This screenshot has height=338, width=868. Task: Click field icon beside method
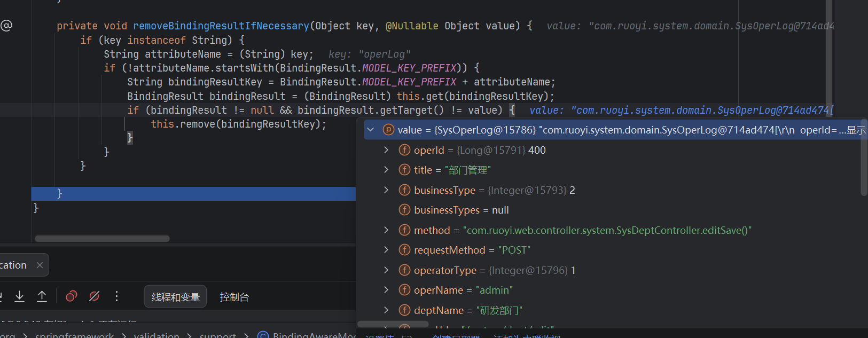[404, 230]
